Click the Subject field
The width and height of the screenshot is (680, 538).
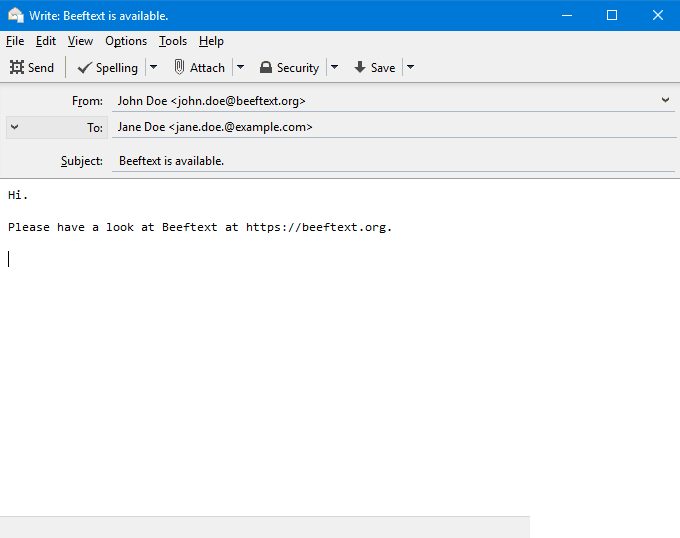[393, 161]
